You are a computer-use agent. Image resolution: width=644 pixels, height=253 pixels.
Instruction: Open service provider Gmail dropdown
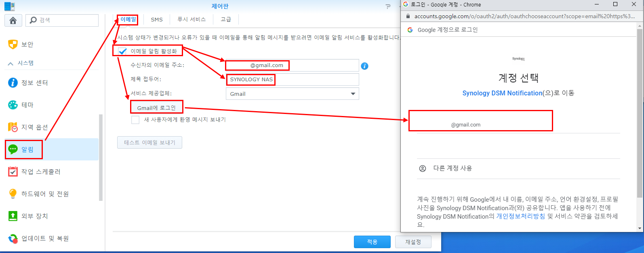tap(292, 94)
